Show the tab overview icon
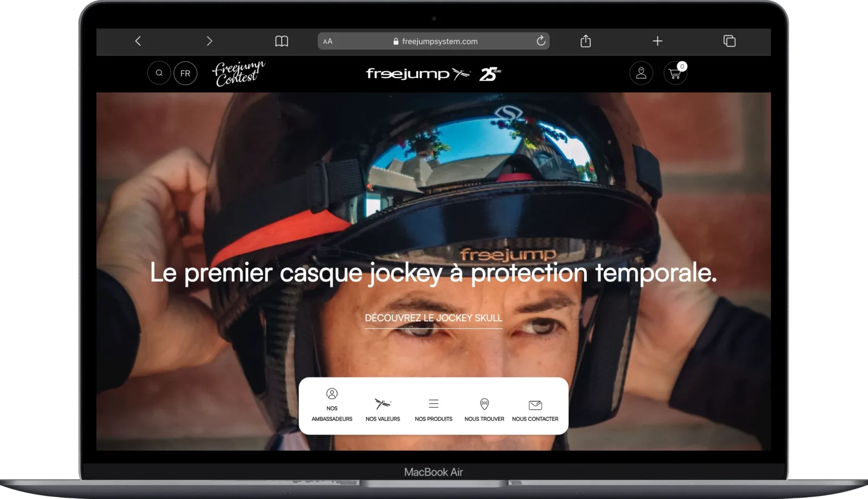868x499 pixels. pos(730,41)
